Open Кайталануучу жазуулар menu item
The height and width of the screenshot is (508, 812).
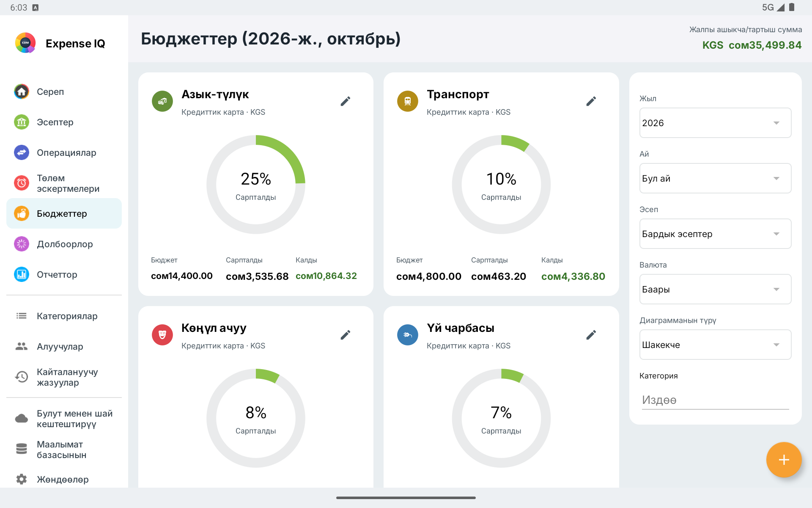(64, 377)
